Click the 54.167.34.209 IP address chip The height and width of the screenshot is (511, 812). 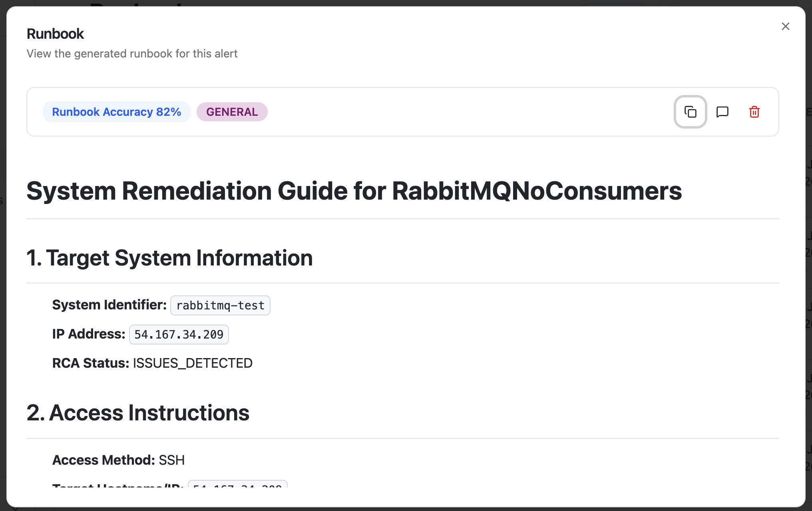click(x=179, y=335)
